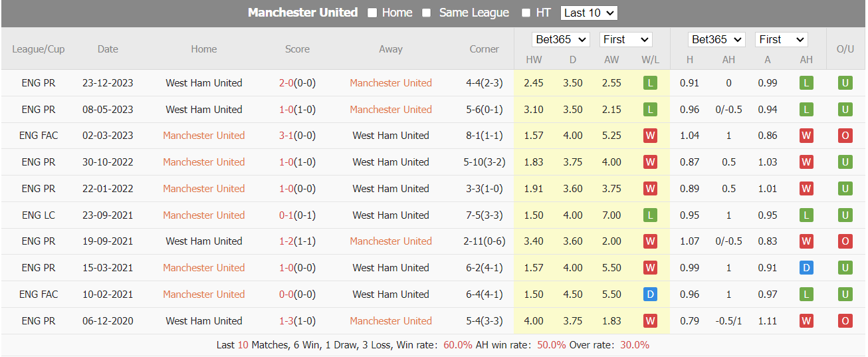Click the Manchester United title in header
This screenshot has width=868, height=357.
tap(303, 13)
